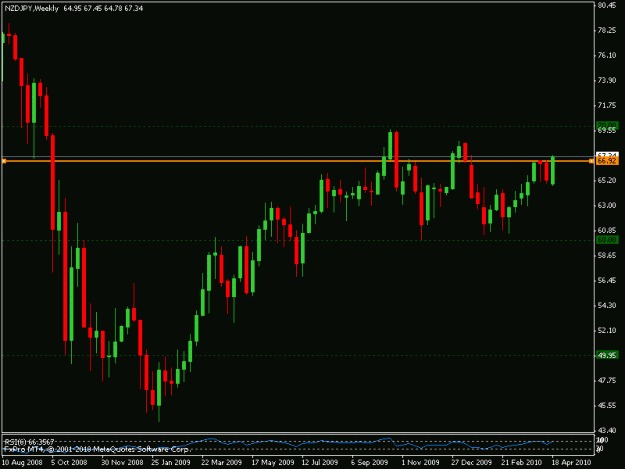
Task: Click the 71.75 price axis label
Action: (607, 105)
